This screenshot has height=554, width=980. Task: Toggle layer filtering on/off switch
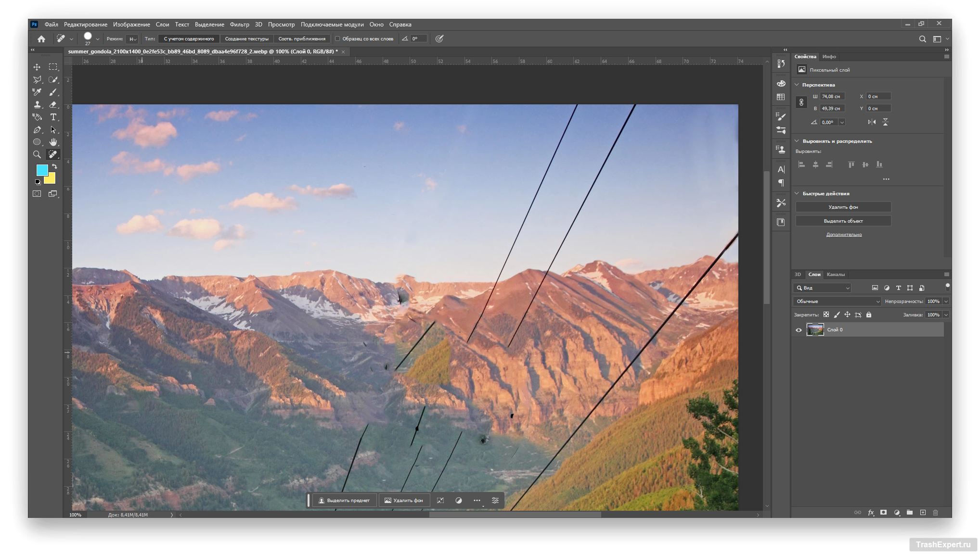[947, 286]
